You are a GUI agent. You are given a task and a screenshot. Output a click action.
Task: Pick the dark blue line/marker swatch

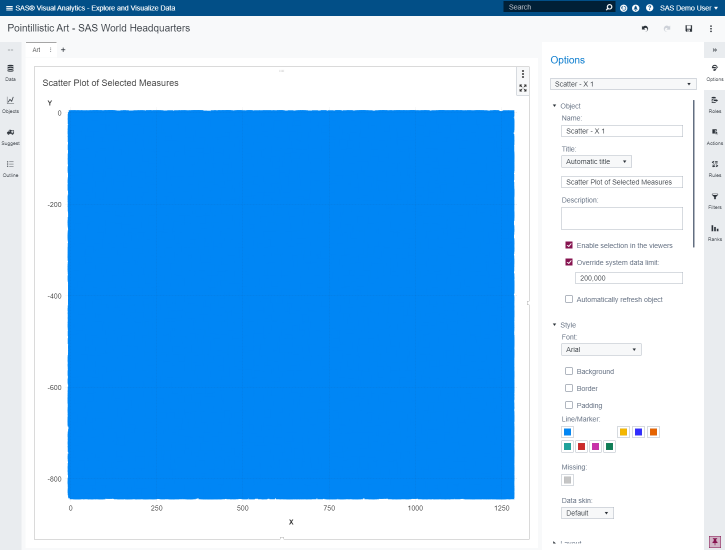(x=639, y=432)
